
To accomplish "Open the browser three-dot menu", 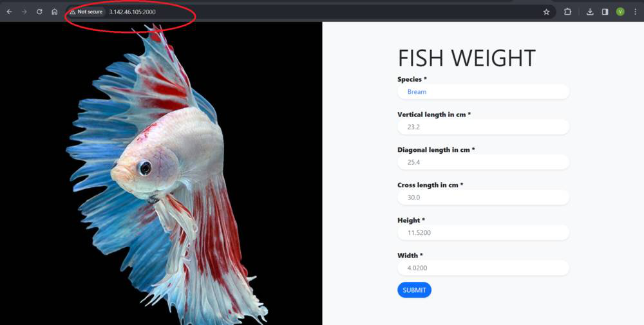I will (x=636, y=12).
